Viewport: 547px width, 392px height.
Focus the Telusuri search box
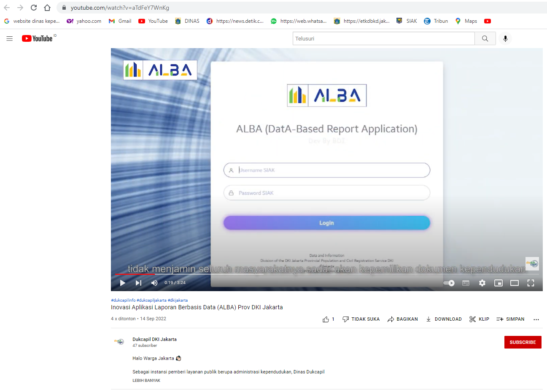click(383, 38)
